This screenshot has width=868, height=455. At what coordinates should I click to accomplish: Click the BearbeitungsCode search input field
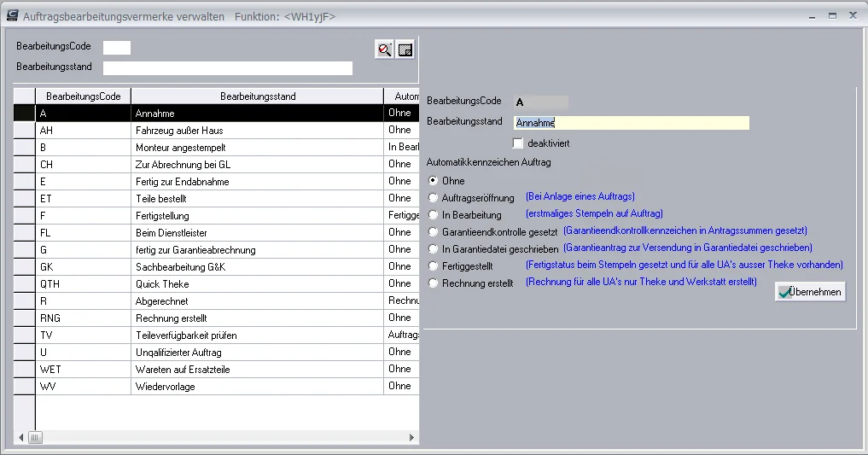[117, 48]
